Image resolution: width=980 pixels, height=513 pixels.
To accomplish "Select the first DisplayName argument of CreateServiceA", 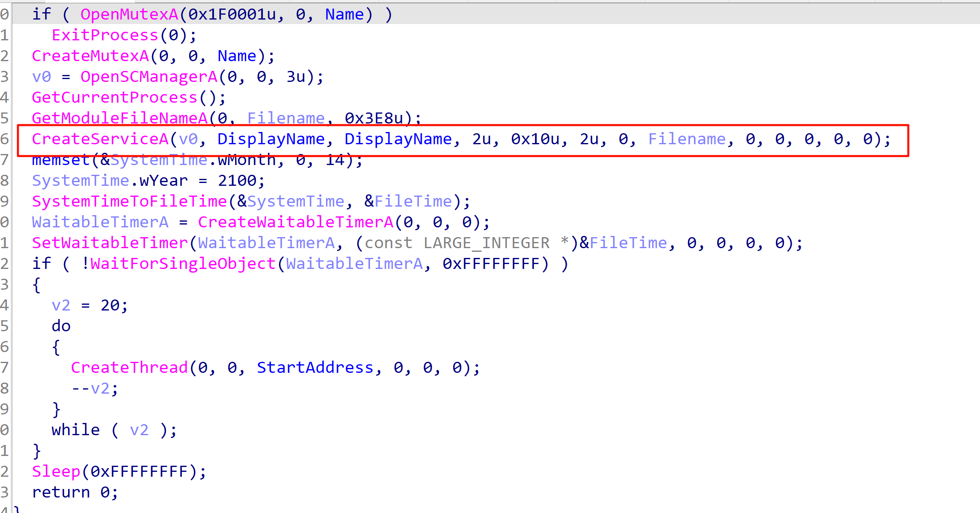I will pos(271,139).
